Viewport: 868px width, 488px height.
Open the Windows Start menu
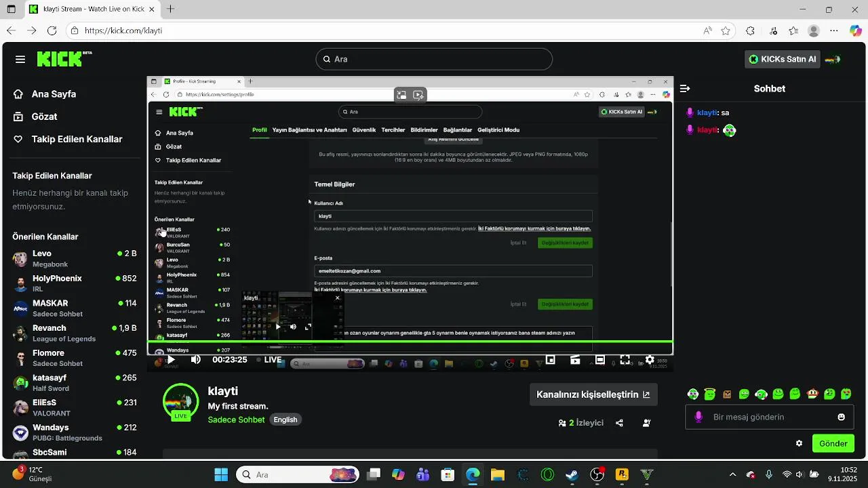[x=221, y=474]
